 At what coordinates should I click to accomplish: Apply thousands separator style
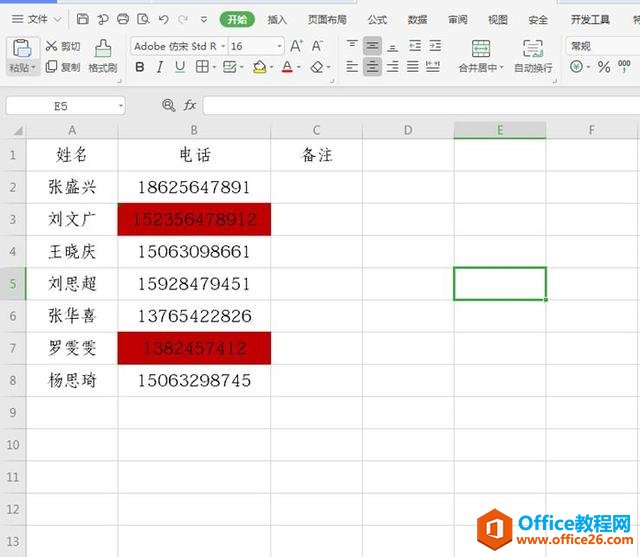point(624,67)
